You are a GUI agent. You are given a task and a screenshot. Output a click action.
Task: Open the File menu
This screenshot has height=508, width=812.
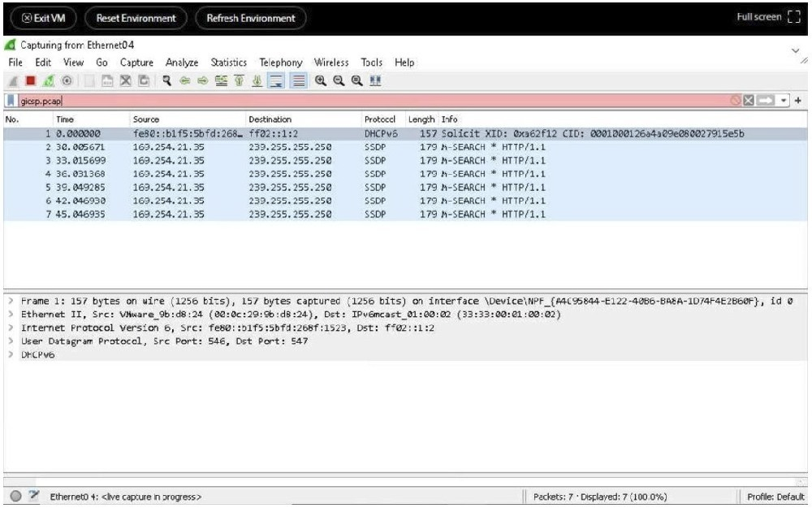coord(15,63)
